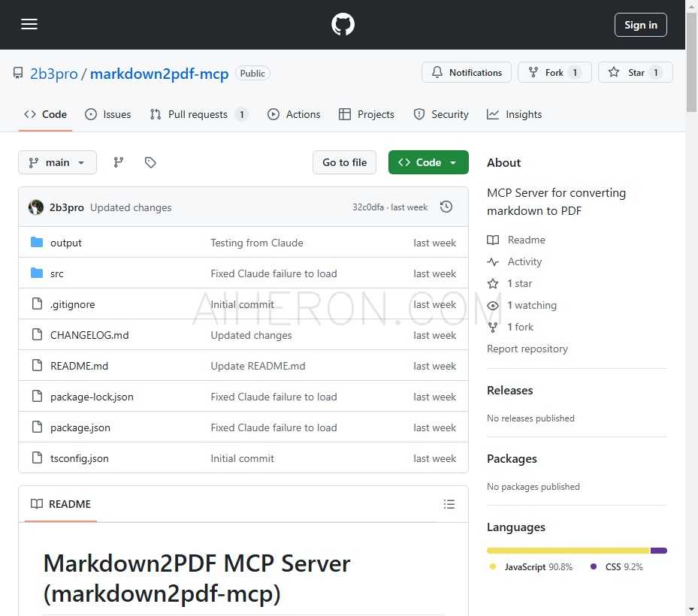Click the src folder icon
Viewport: 698px width, 616px height.
37,273
